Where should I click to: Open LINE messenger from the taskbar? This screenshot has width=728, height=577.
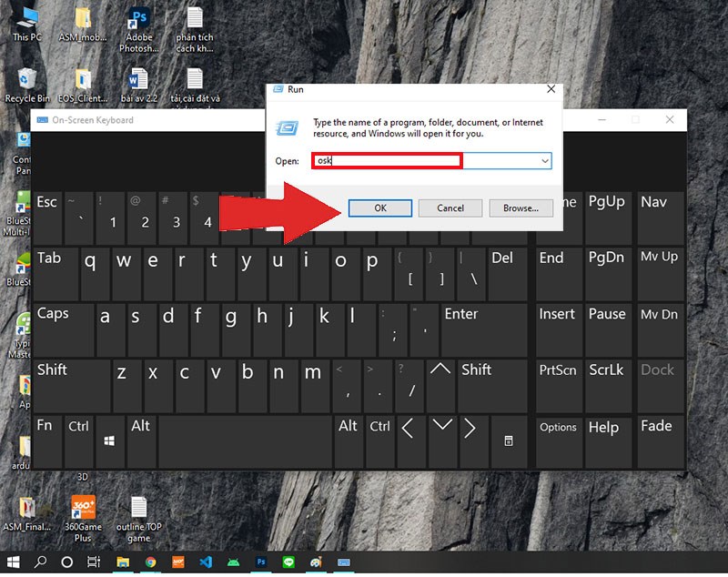coord(288,562)
